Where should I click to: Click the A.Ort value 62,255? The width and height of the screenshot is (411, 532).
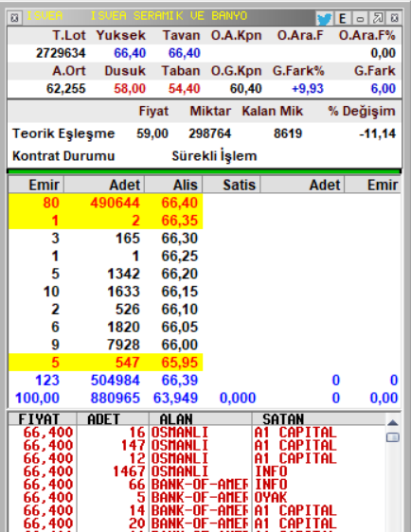tap(66, 89)
